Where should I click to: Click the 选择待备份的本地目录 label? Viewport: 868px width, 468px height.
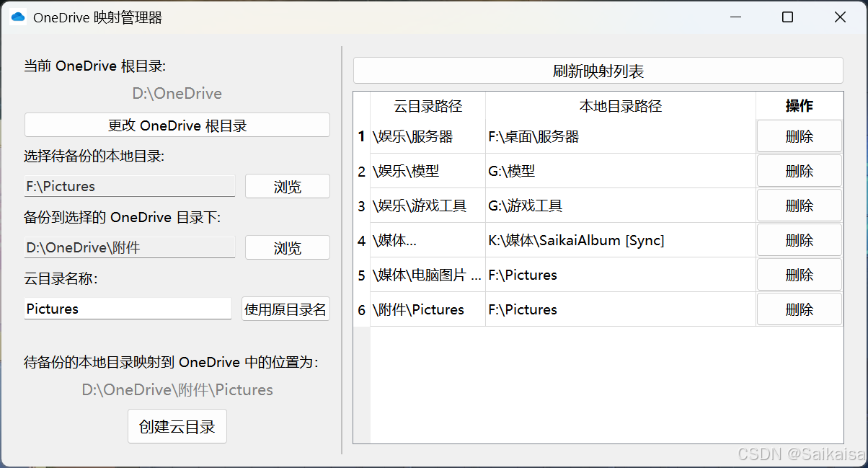pos(94,156)
